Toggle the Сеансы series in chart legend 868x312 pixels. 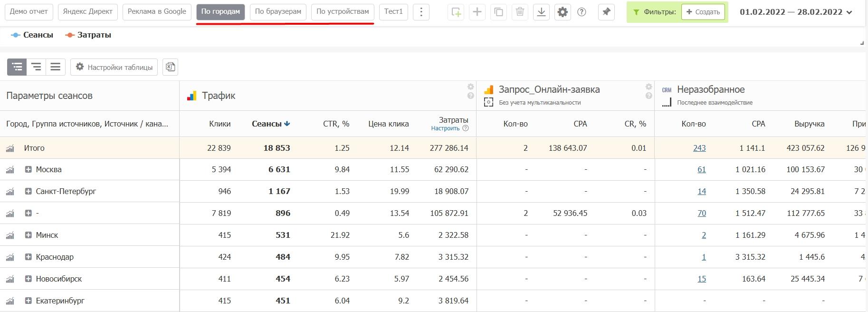click(x=32, y=35)
